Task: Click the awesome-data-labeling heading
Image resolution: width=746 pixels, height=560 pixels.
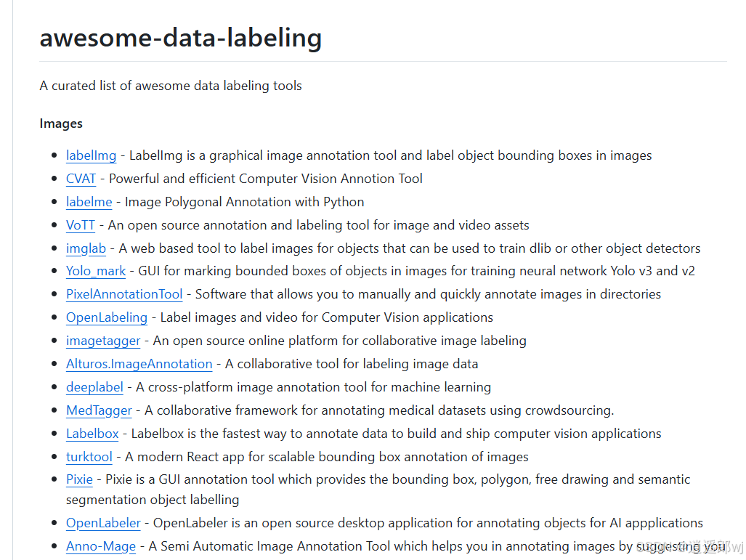Action: [x=181, y=38]
